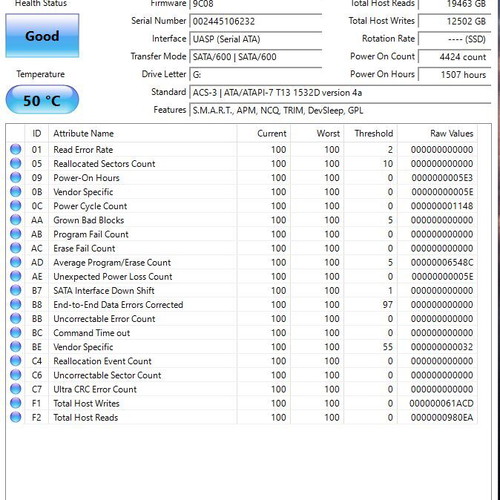Click the Interface field UASP (Serial ATA)
Image resolution: width=500 pixels, height=500 pixels.
pos(256,39)
